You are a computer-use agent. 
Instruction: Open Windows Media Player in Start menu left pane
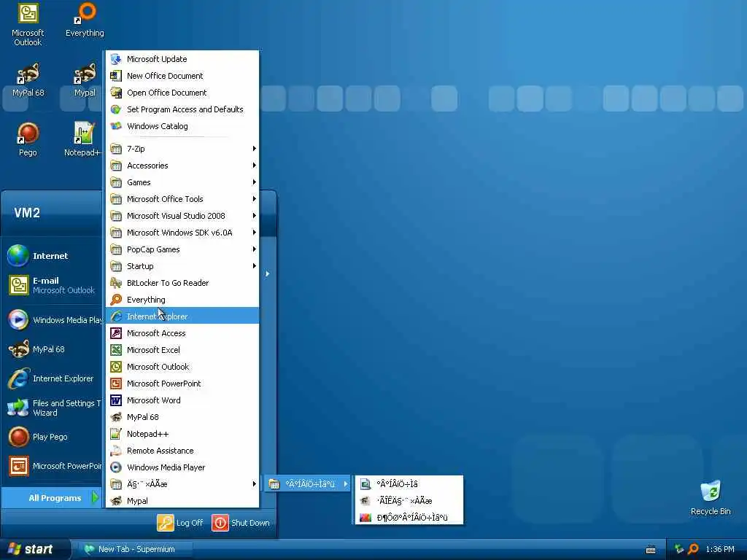[x=52, y=320]
